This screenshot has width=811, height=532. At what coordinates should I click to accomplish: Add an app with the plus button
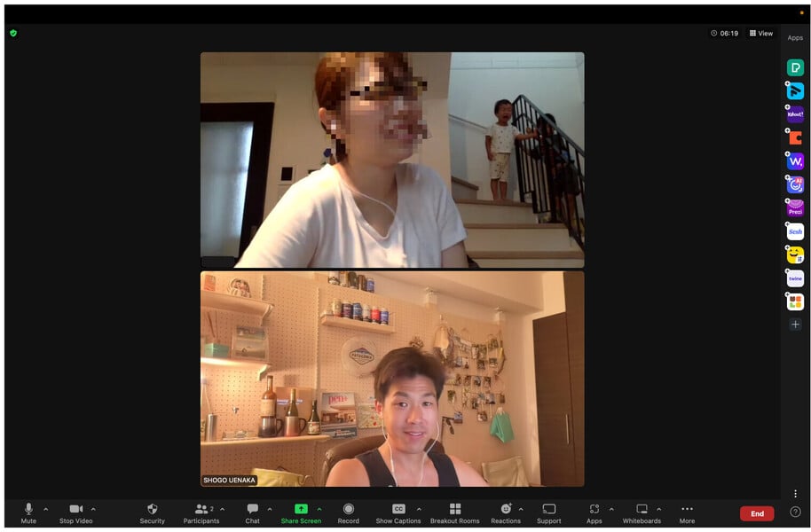pos(795,325)
